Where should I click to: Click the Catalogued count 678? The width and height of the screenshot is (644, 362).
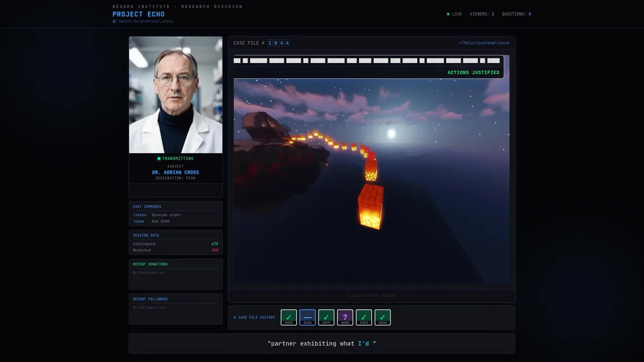coord(215,244)
